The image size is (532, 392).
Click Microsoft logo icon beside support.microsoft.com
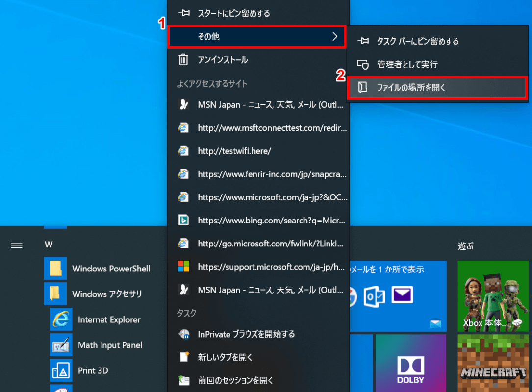183,267
